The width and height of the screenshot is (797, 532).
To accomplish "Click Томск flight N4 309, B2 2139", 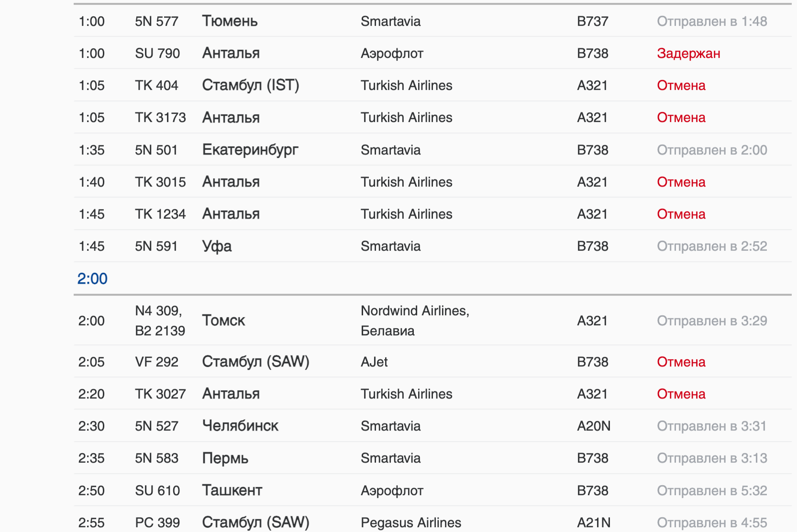I will [223, 321].
